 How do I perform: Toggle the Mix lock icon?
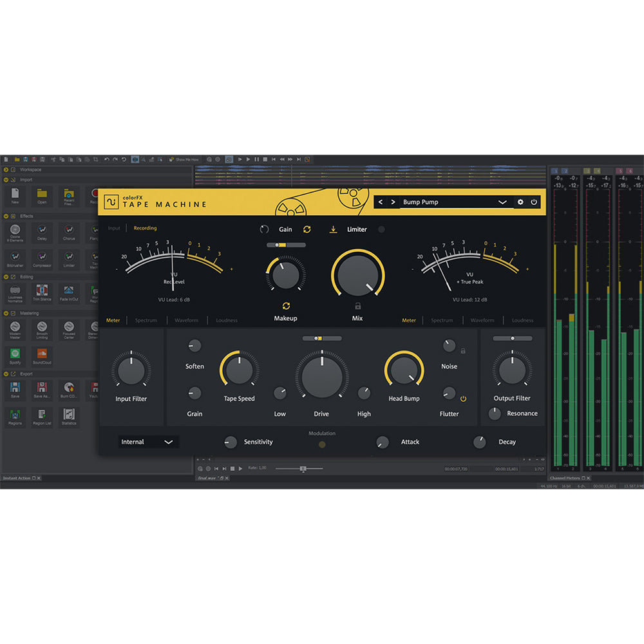(357, 306)
